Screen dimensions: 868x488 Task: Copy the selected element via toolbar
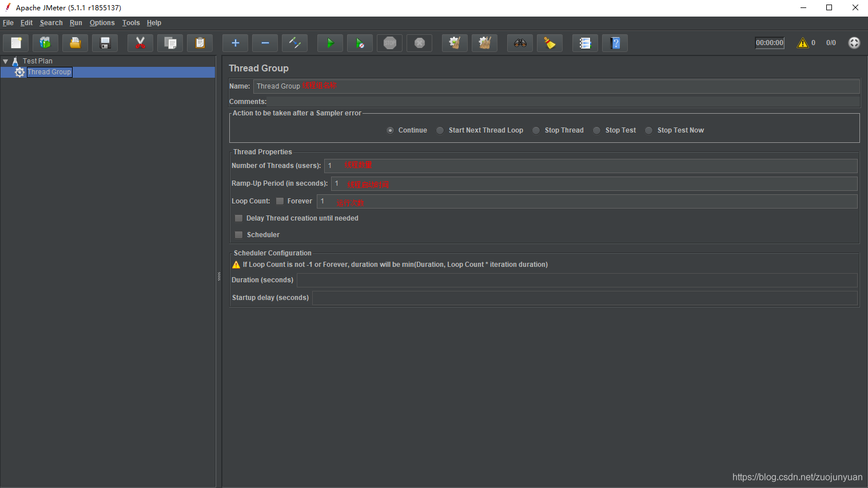[170, 43]
